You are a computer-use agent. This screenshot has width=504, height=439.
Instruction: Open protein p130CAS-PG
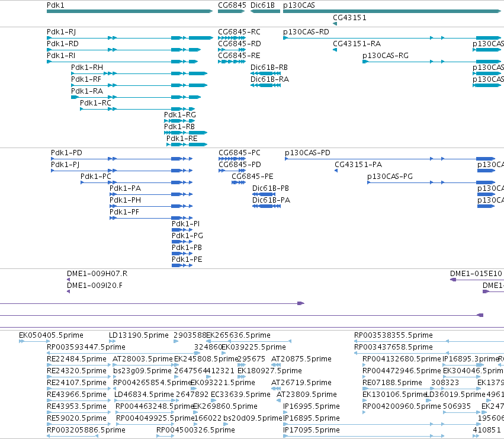390,177
